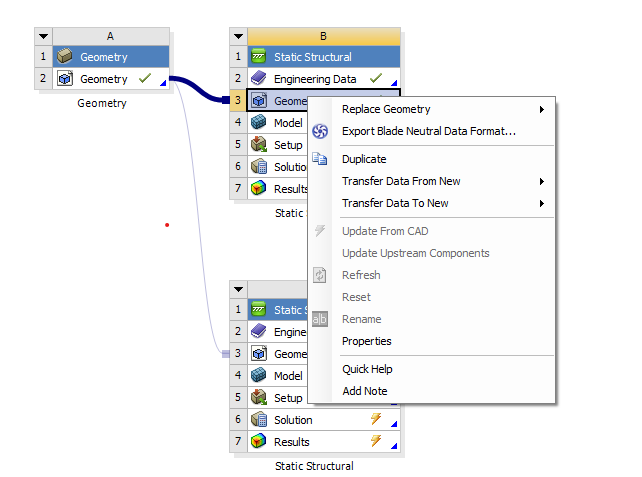This screenshot has width=642, height=477.
Task: Click the Solution icon in lower system
Action: tap(258, 419)
